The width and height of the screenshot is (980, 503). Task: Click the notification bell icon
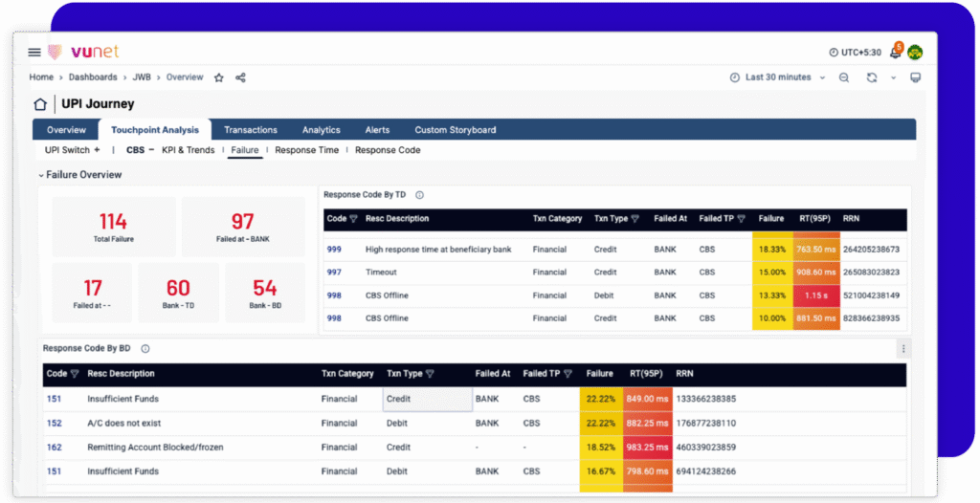coord(895,53)
